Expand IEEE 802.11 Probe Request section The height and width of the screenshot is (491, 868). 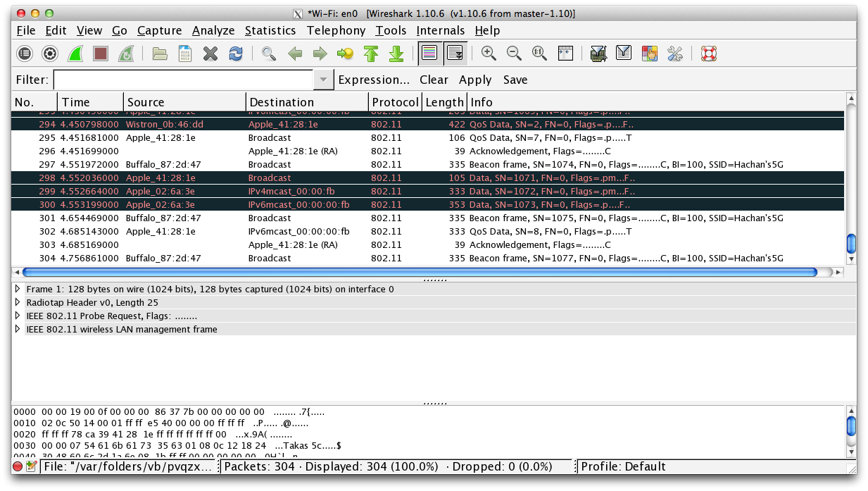[18, 316]
